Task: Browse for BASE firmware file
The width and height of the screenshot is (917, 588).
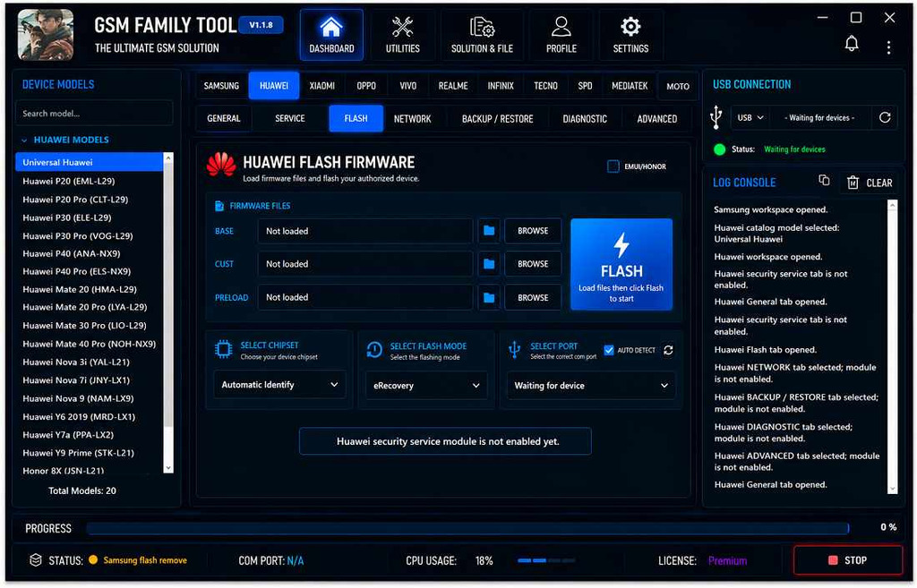Action: [x=533, y=231]
